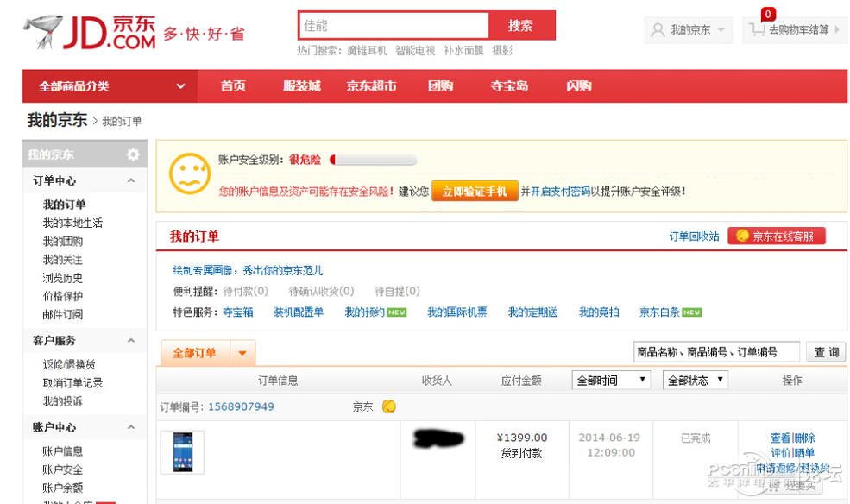
Task: Expand the arrow beside 去购物车结算
Action: click(x=837, y=30)
